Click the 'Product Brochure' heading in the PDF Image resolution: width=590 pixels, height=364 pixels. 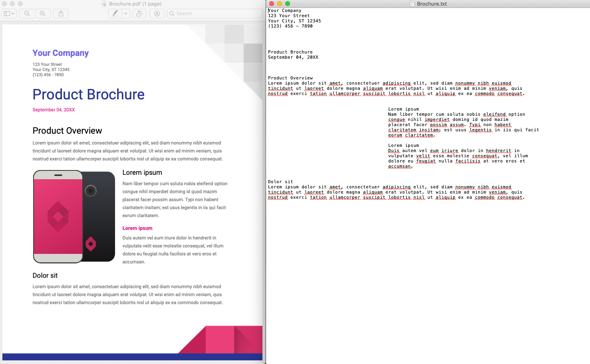click(x=88, y=95)
